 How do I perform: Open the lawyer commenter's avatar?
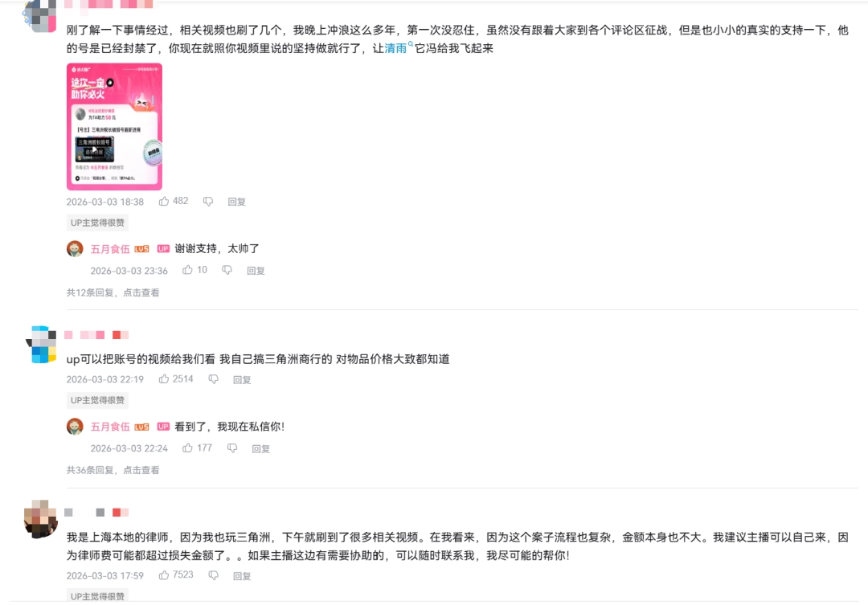point(40,519)
